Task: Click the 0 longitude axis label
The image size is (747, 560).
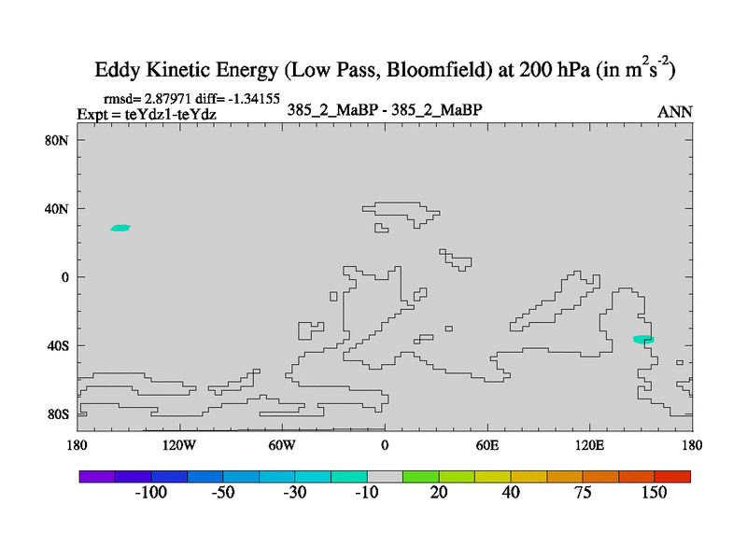Action: tap(385, 443)
